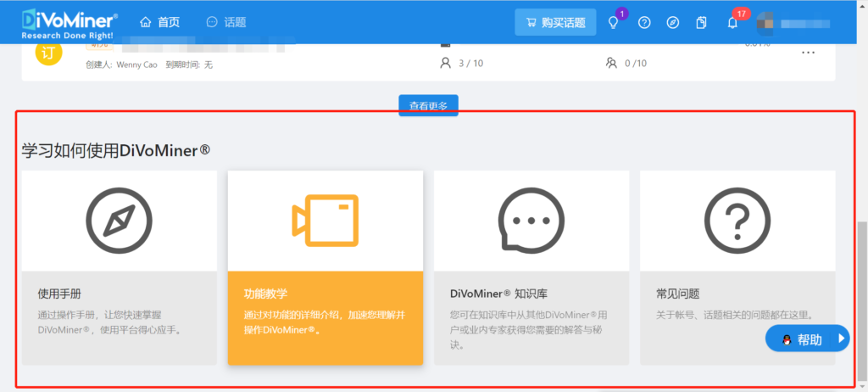Open the bell notifications icon
This screenshot has height=392, width=868.
pyautogui.click(x=732, y=23)
